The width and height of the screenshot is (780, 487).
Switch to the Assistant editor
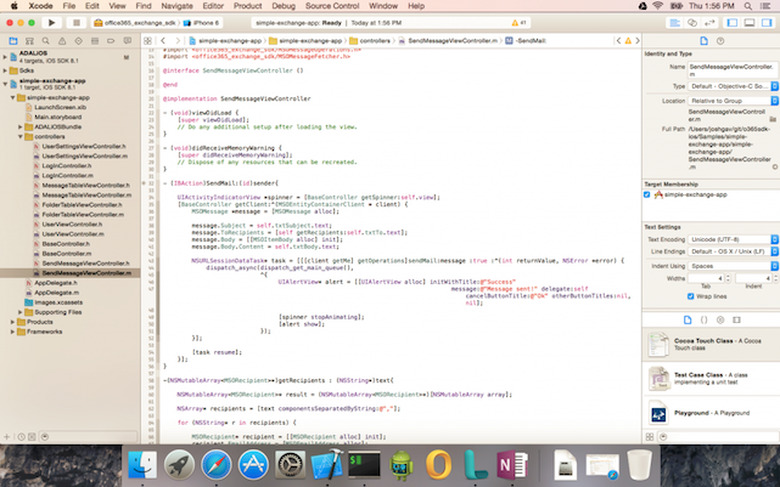[x=692, y=23]
